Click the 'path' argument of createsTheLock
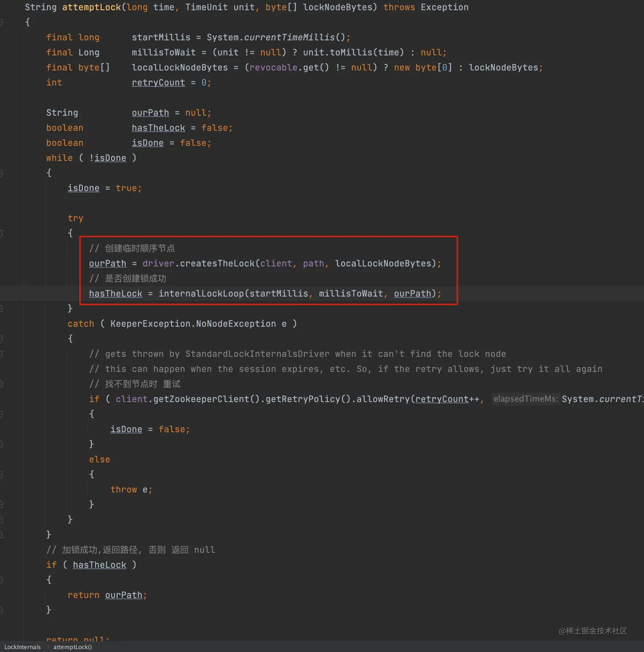This screenshot has height=652, width=644. click(x=313, y=264)
